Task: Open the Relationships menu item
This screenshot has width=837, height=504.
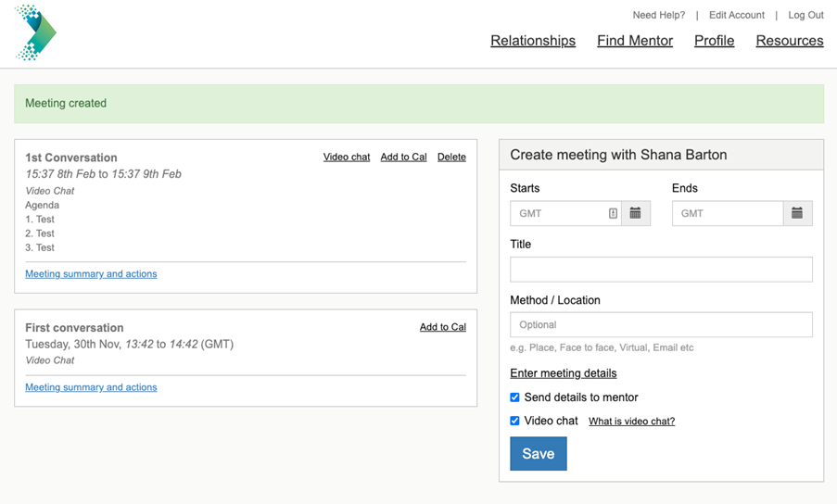Action: [533, 41]
